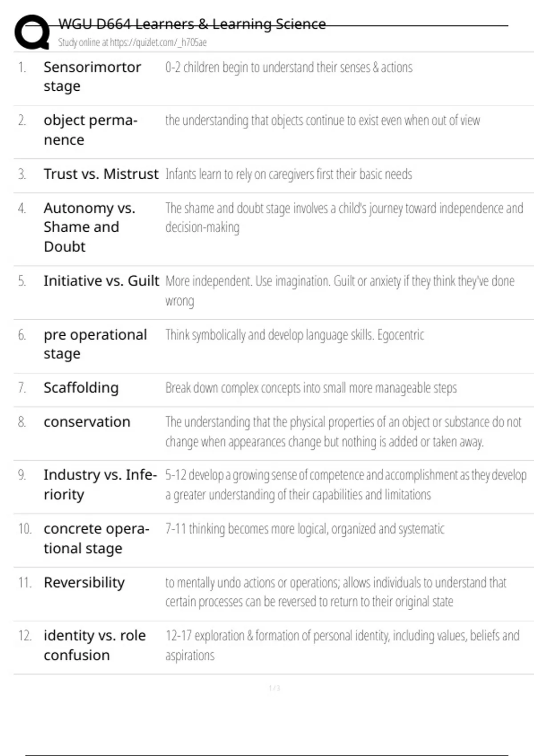Select the 'Industry vs. Inferiority' term

coord(100,484)
